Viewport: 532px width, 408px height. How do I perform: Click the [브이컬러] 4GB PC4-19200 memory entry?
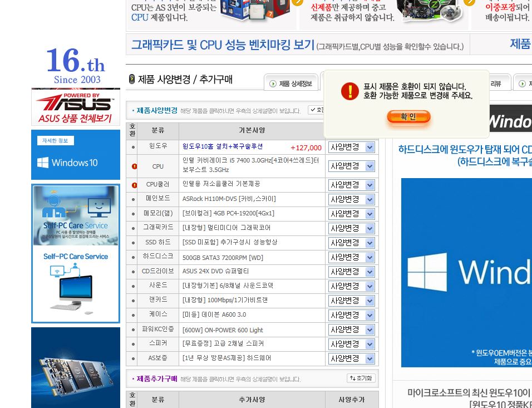click(x=228, y=213)
